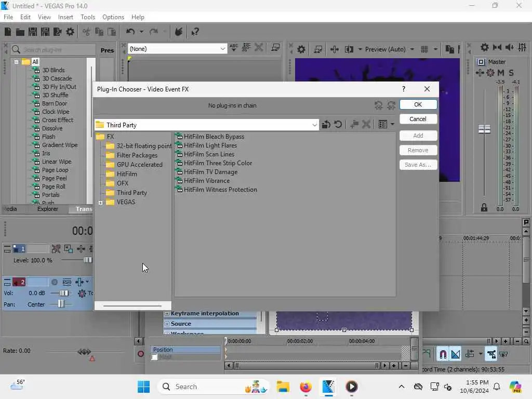Enable Snapping magnet icon
The width and height of the screenshot is (532, 399).
443,354
